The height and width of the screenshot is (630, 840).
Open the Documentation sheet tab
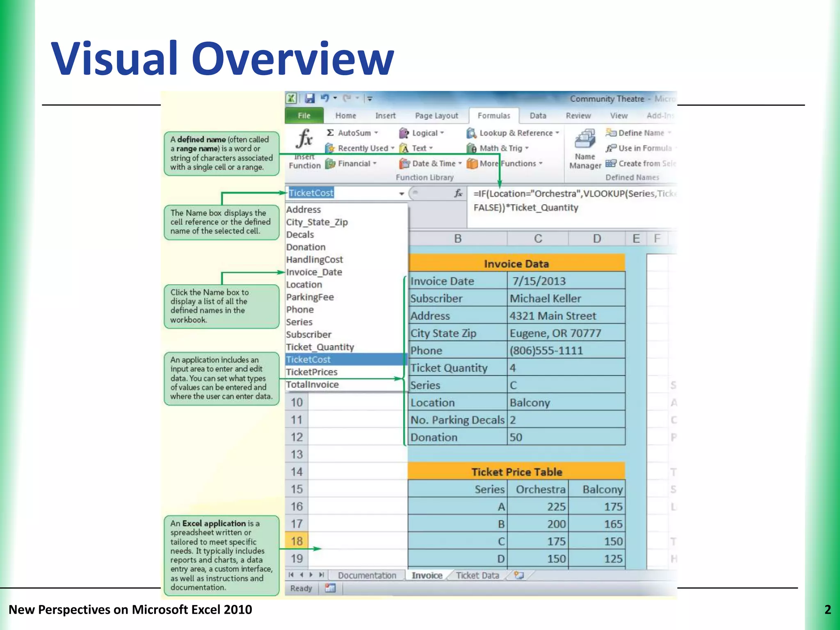pyautogui.click(x=367, y=575)
